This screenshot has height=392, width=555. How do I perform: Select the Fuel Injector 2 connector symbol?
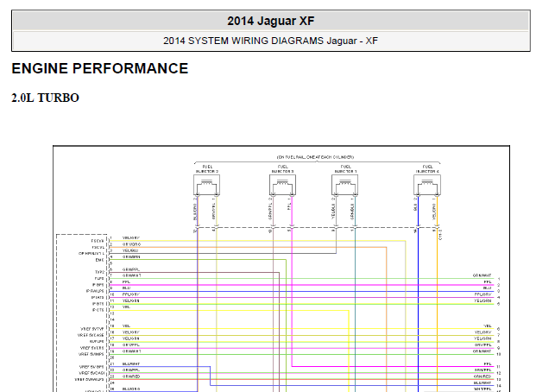[x=206, y=185]
